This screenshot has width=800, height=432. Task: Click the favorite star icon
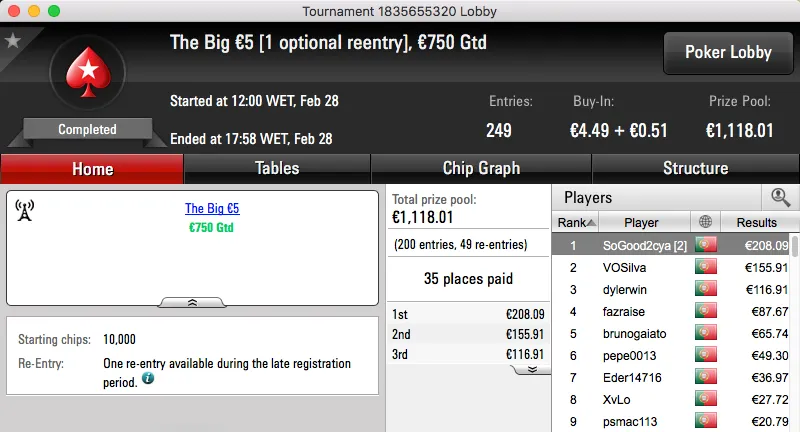13,41
